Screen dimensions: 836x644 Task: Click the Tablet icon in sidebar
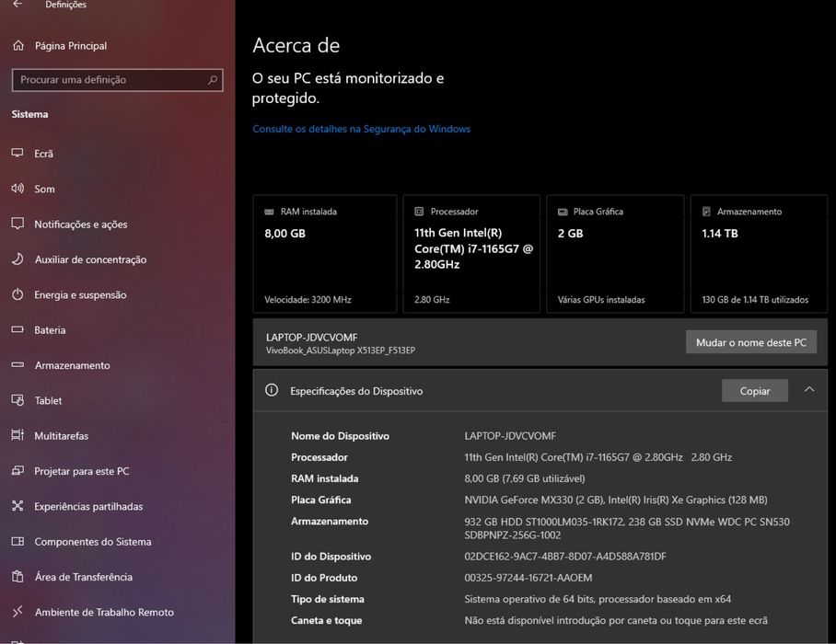coord(17,400)
